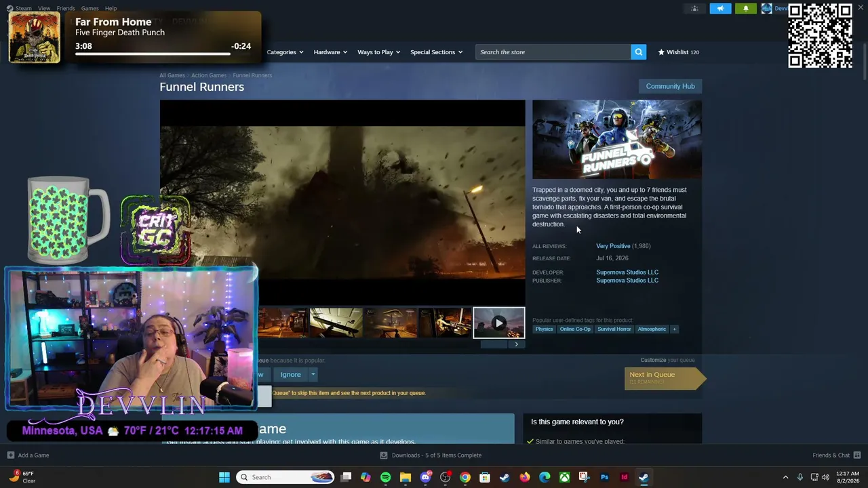
Task: Open Firefox from the taskbar
Action: click(x=525, y=477)
